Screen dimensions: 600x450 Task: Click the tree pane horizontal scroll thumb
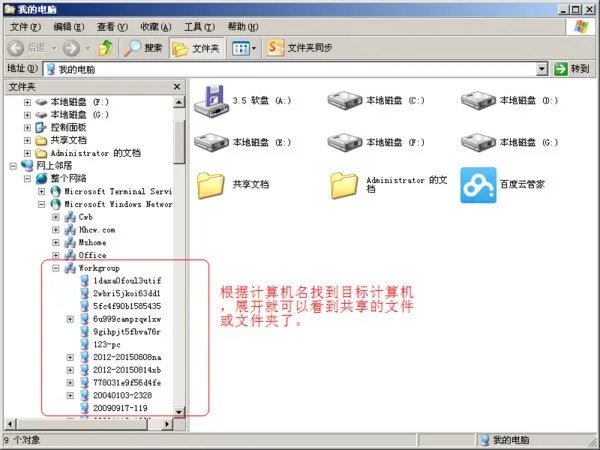click(x=83, y=424)
